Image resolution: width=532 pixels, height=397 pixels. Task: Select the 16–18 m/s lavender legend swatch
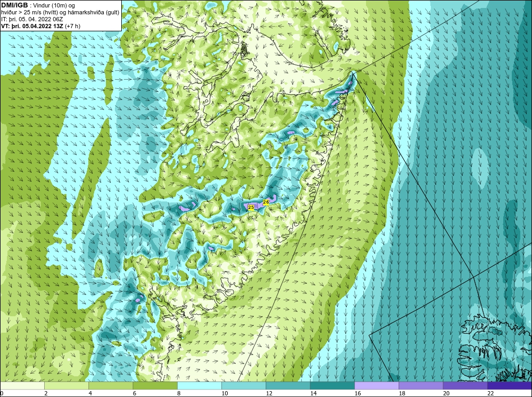tap(377, 386)
